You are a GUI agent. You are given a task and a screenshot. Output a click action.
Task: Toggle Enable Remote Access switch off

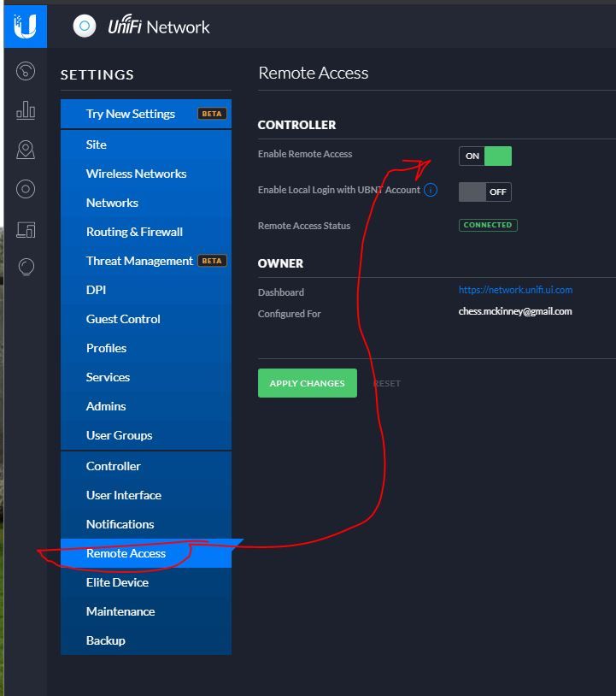pyautogui.click(x=485, y=156)
